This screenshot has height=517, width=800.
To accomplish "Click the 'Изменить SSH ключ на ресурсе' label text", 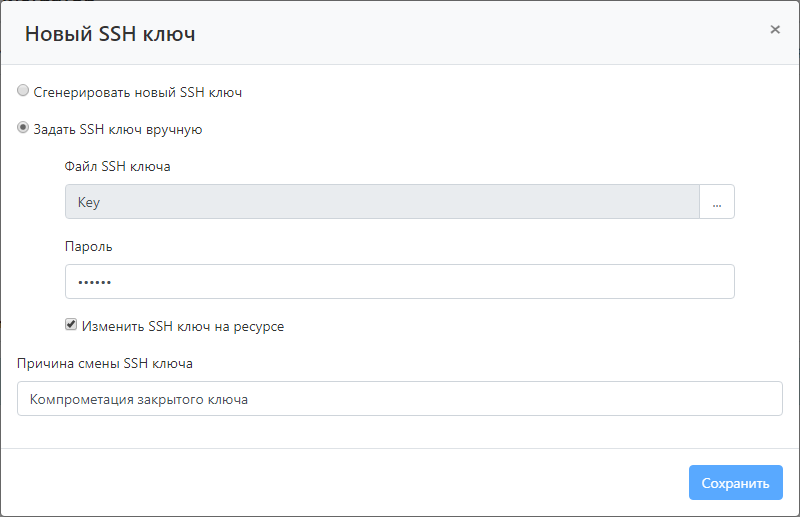I will pos(183,326).
